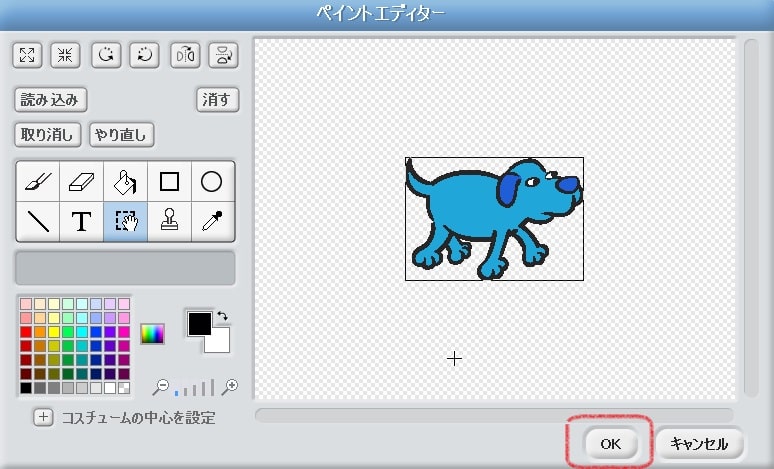Image resolution: width=774 pixels, height=469 pixels.
Task: Pick the Rectangle drawing tool
Action: tap(169, 182)
